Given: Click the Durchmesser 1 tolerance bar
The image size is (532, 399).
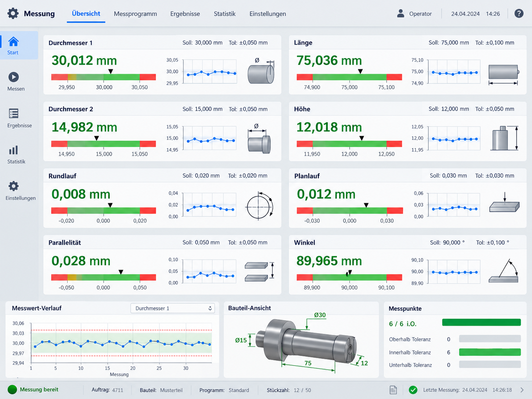Looking at the screenshot, I should (104, 77).
